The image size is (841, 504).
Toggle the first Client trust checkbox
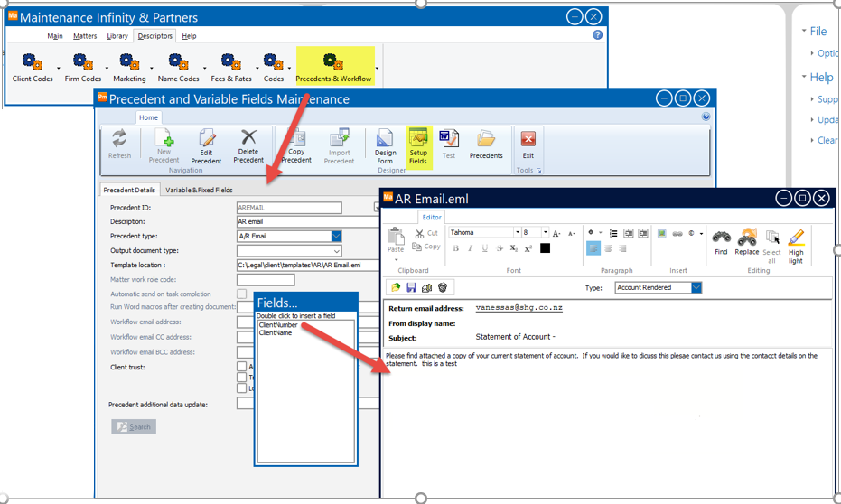coord(242,367)
